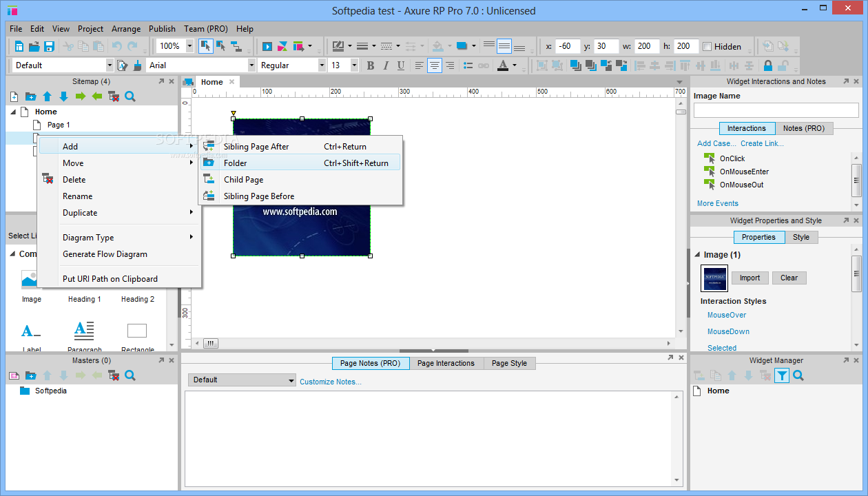This screenshot has width=868, height=496.
Task: Select Child Page from the Add submenu
Action: coord(300,180)
